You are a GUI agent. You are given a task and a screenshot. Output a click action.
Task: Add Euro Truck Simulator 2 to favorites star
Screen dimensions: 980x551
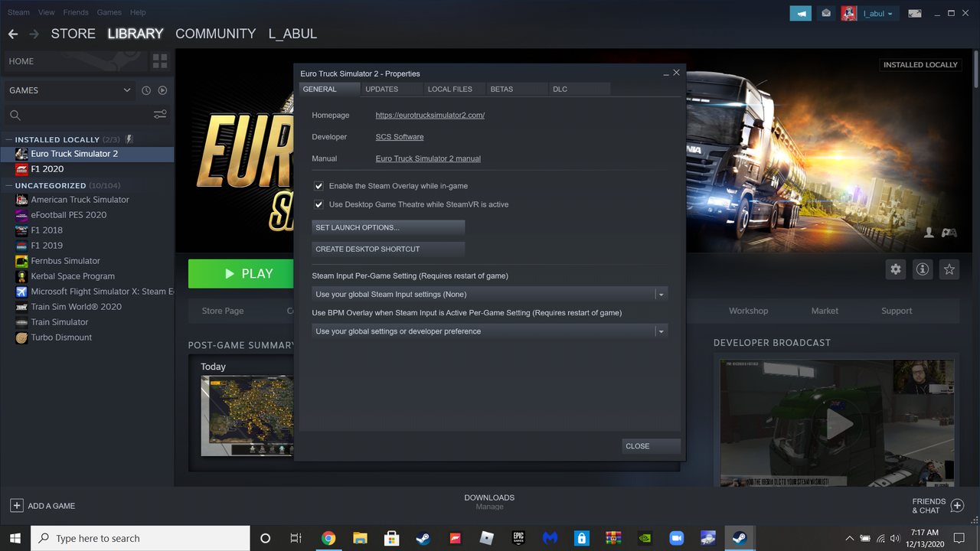949,269
